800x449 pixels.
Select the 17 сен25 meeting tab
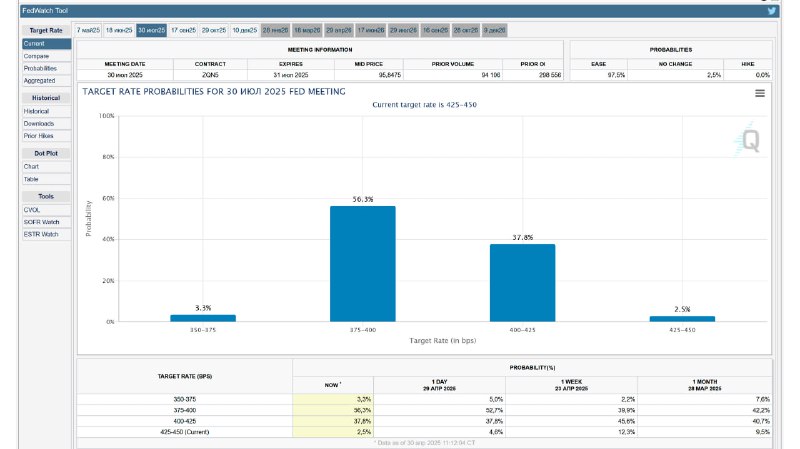click(x=183, y=30)
